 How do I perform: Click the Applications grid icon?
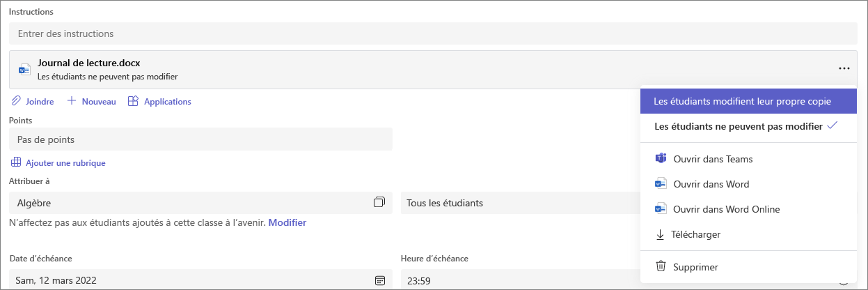tap(133, 101)
